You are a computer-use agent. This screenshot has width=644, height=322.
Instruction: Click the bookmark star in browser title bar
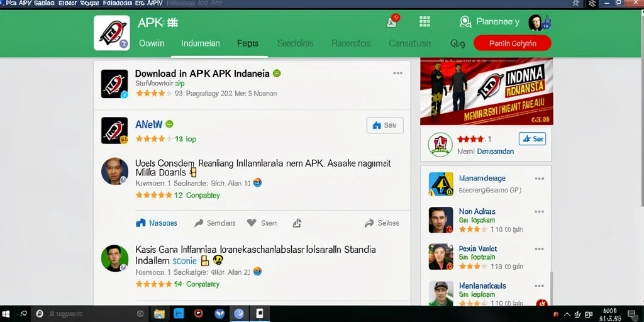tap(576, 3)
